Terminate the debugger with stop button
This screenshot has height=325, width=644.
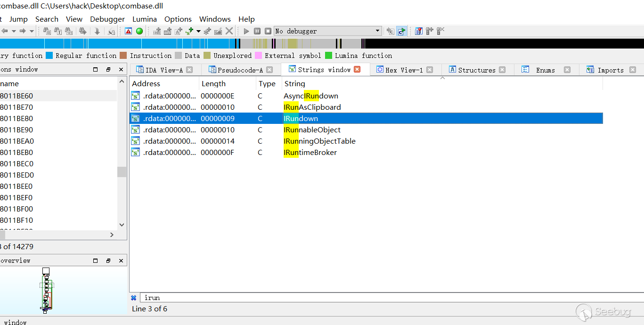coord(268,31)
